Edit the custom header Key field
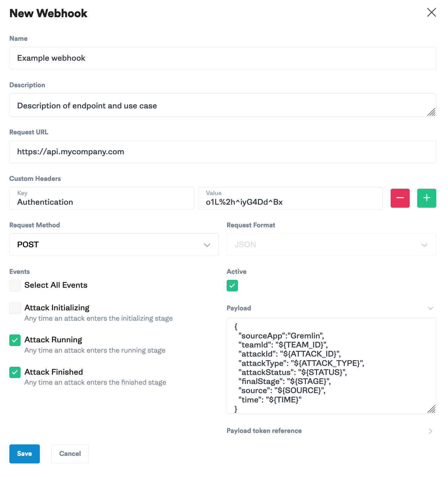448x477 pixels. 102,198
